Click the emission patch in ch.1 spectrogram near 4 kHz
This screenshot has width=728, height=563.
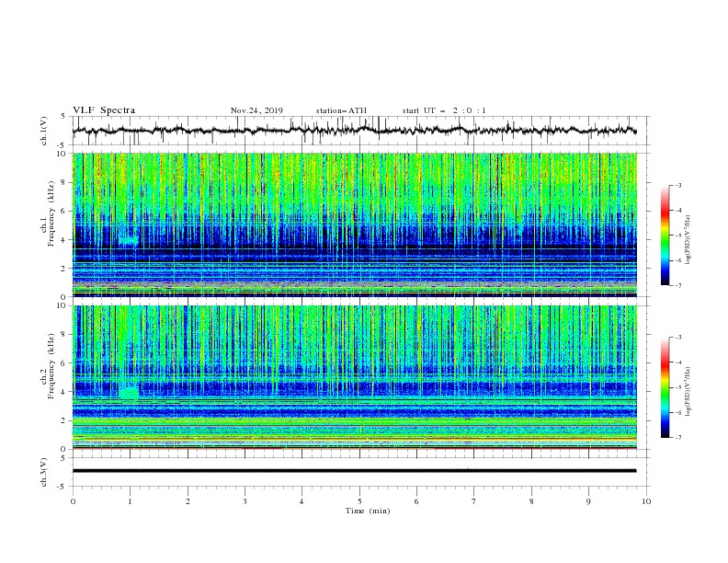point(128,240)
